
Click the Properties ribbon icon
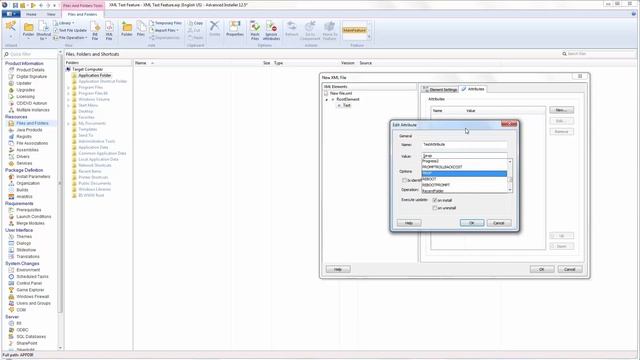click(235, 26)
